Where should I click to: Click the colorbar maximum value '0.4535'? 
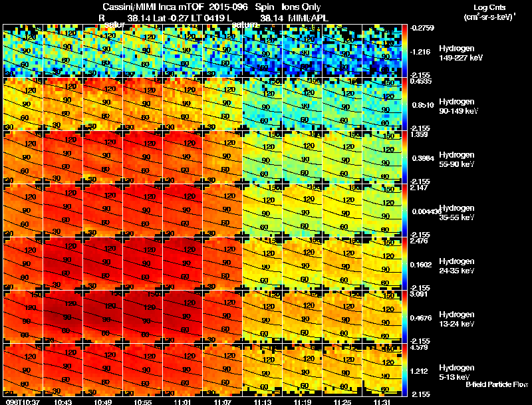421,81
